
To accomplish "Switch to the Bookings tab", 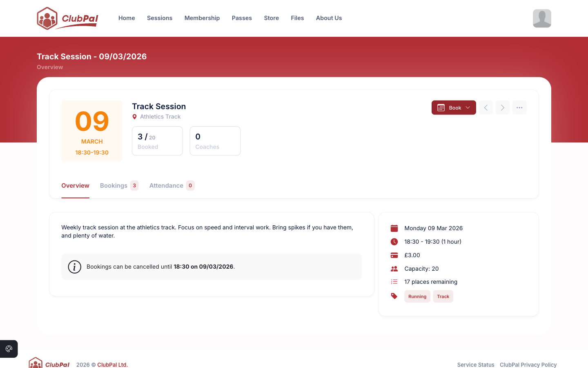I will 114,185.
